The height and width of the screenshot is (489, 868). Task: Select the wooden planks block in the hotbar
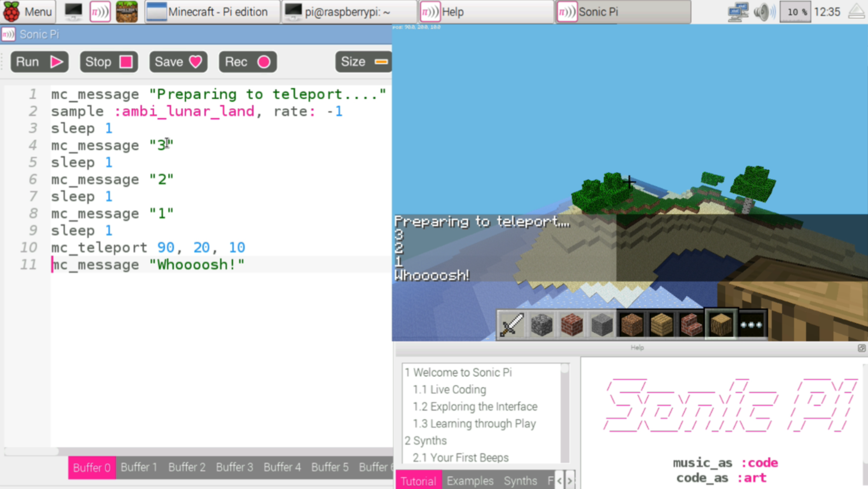[x=661, y=325]
